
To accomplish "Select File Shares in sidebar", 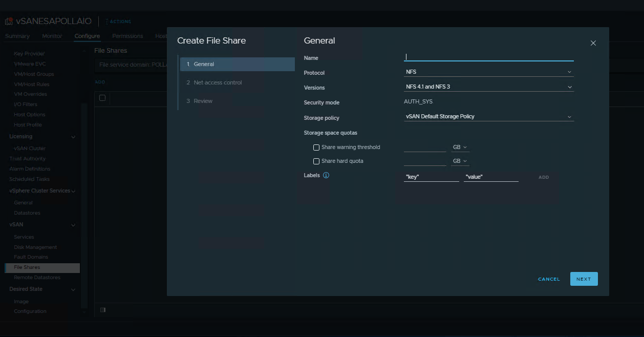I will (42, 267).
